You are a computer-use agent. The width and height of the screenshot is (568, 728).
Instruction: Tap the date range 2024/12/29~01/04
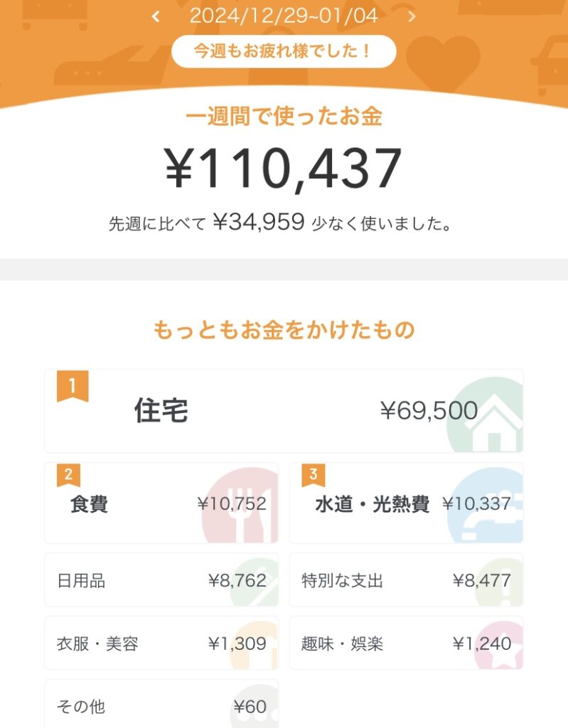click(x=284, y=16)
